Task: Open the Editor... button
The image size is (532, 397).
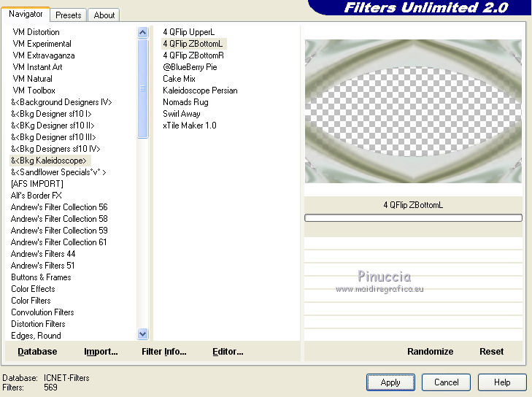Action: click(x=228, y=352)
